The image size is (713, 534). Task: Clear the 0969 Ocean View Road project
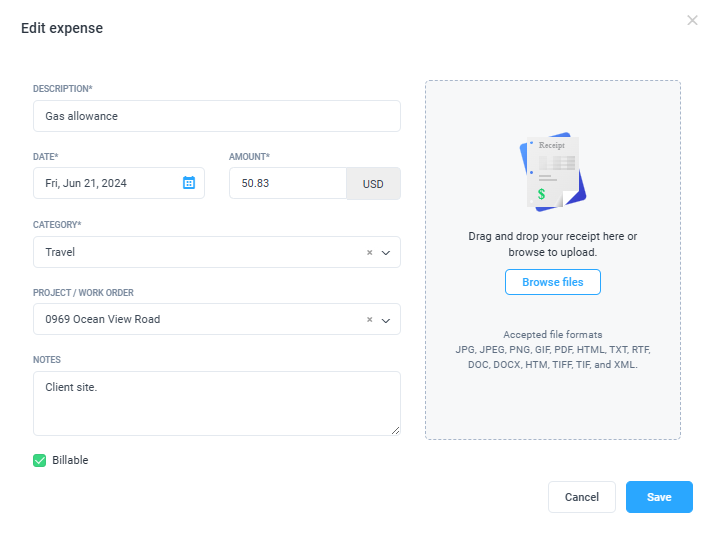(370, 320)
